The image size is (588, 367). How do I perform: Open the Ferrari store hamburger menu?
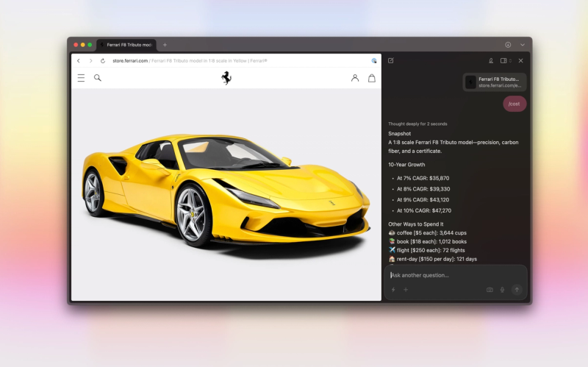point(81,78)
